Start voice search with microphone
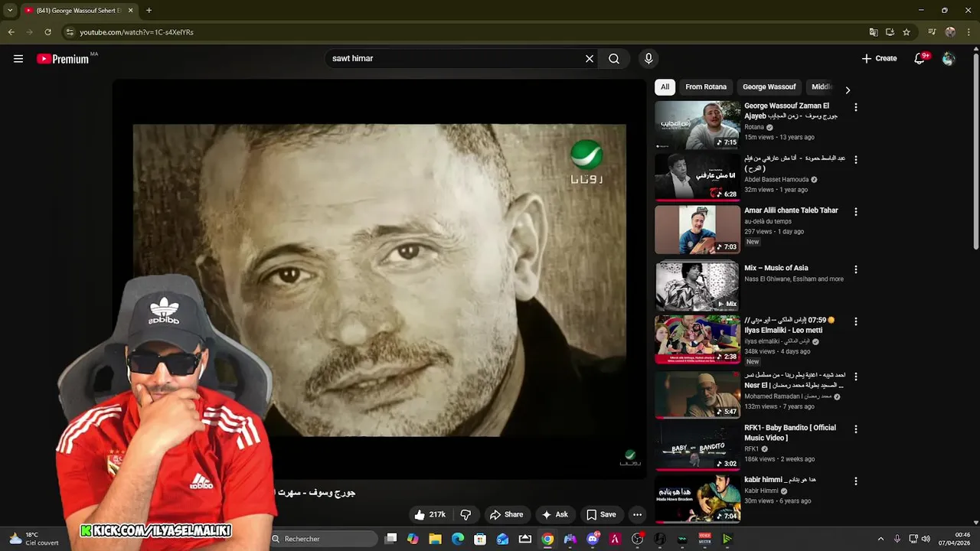 tap(648, 59)
